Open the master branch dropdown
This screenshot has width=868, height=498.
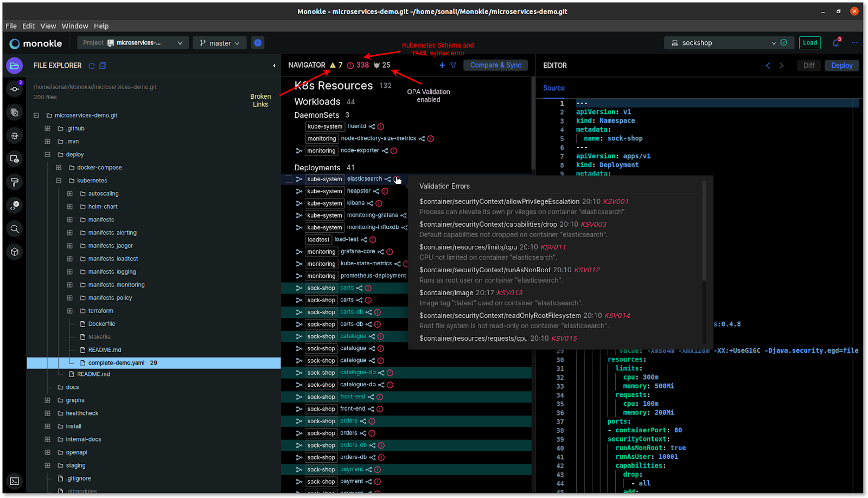coord(220,43)
